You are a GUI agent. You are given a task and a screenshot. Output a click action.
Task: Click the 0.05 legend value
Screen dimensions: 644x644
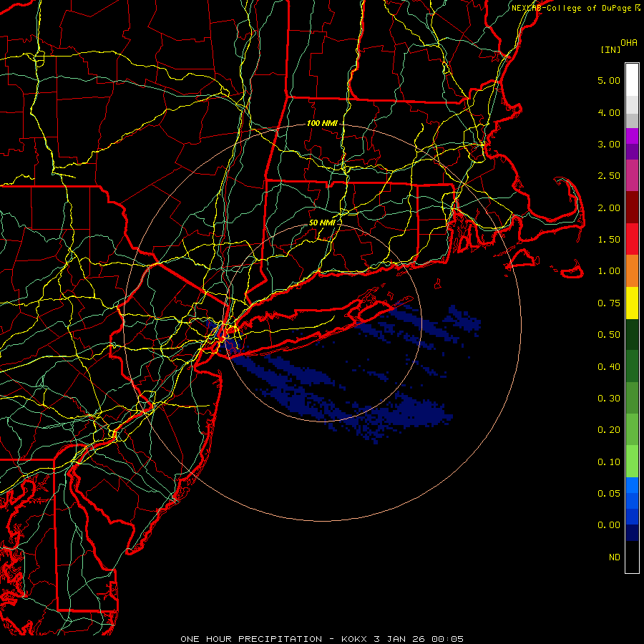609,493
